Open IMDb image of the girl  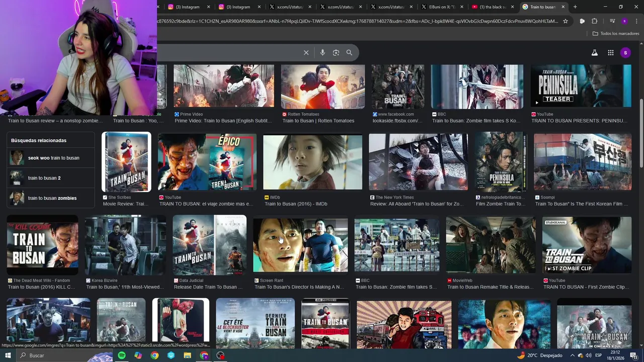312,162
